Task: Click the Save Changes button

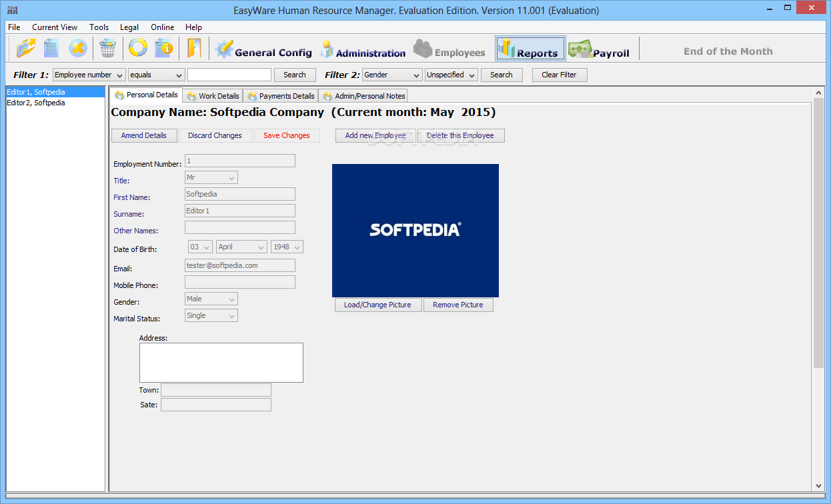Action: 287,135
